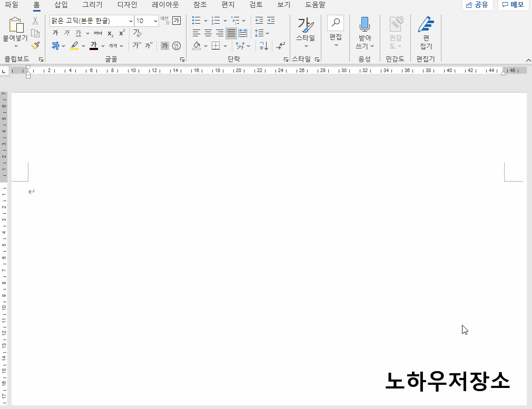The width and height of the screenshot is (532, 409).
Task: Apply subscript formatting
Action: point(110,33)
